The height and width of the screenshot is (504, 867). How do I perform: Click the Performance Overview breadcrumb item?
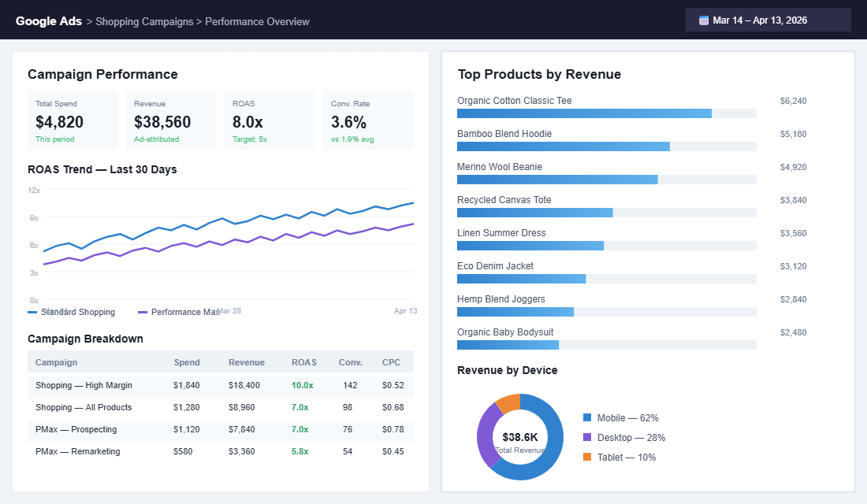coord(257,21)
